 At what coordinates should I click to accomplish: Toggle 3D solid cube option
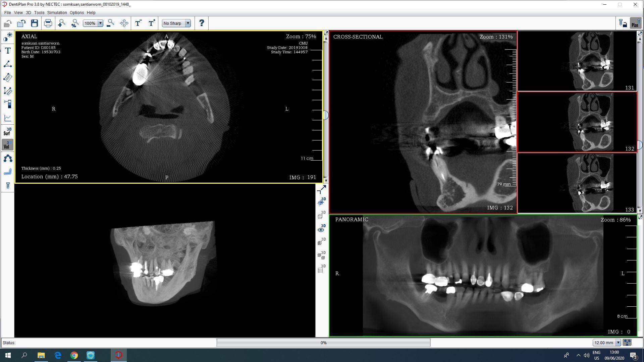tap(321, 242)
